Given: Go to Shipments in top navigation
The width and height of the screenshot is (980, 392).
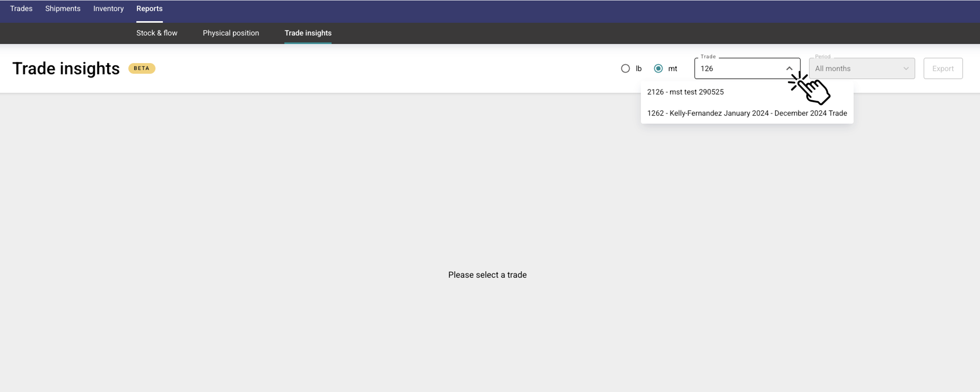Looking at the screenshot, I should [63, 9].
